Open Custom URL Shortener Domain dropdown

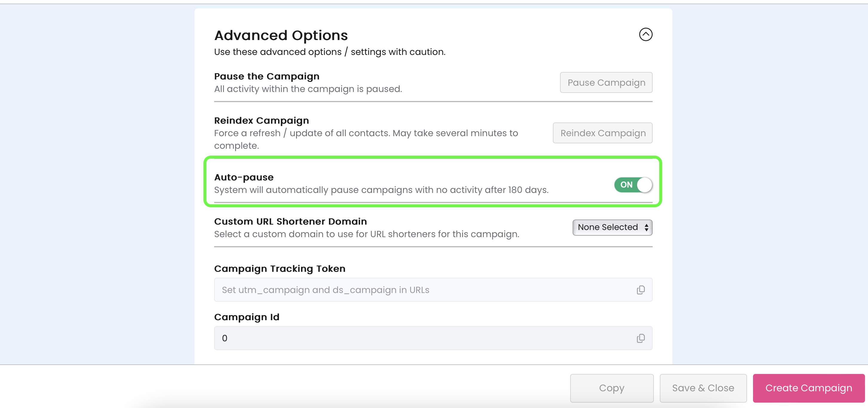pos(612,227)
